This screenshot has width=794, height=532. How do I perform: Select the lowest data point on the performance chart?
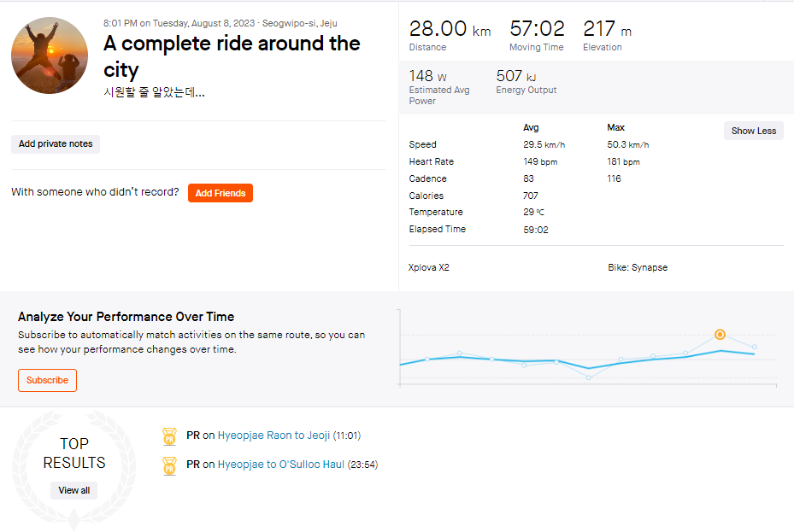588,377
